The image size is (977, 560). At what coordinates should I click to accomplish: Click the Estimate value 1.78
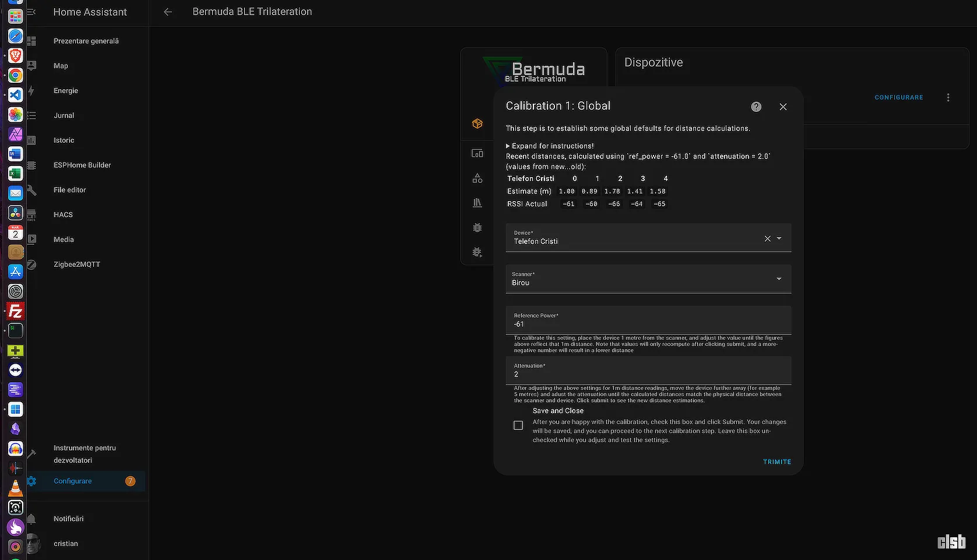[612, 191]
